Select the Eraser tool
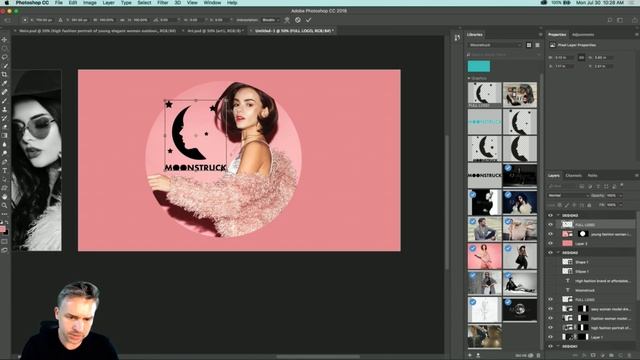The width and height of the screenshot is (640, 360). point(4,127)
